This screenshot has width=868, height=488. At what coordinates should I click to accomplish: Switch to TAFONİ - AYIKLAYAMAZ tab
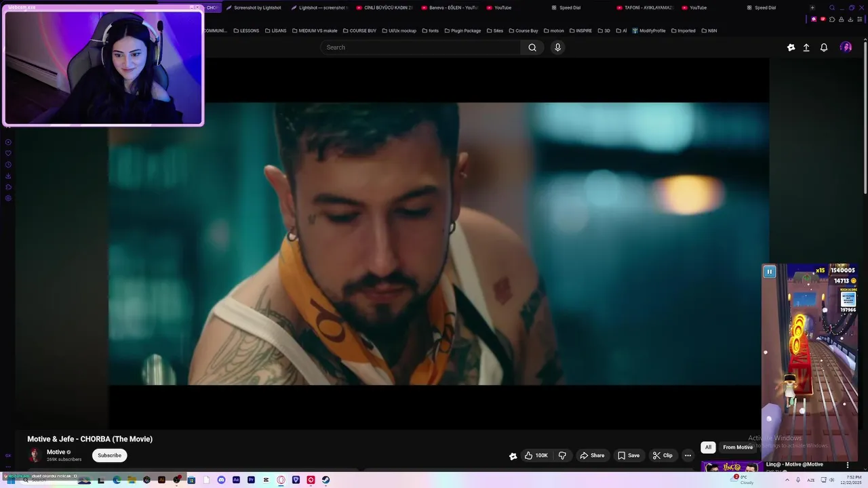click(644, 7)
